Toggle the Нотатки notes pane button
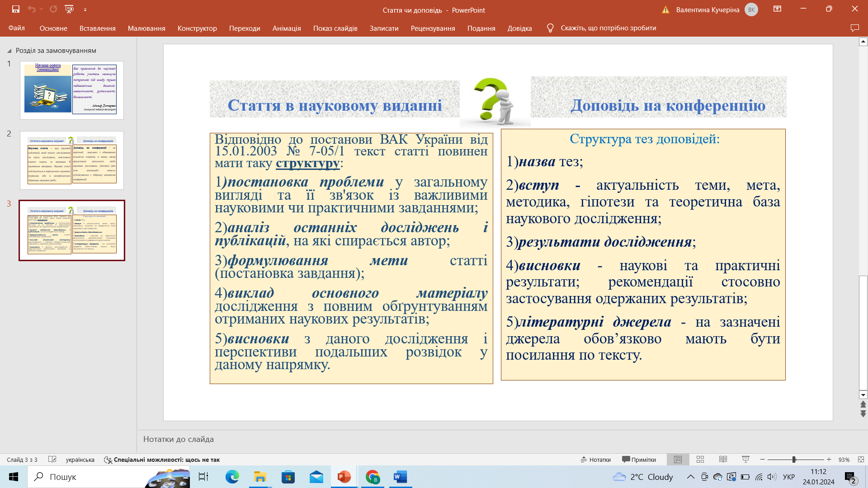The image size is (868, 488). tap(595, 460)
